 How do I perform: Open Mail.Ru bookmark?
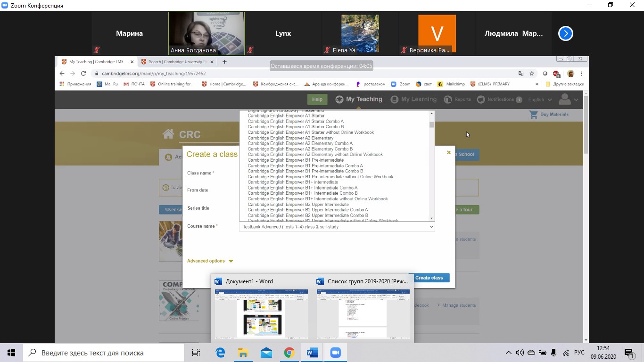[x=107, y=84]
